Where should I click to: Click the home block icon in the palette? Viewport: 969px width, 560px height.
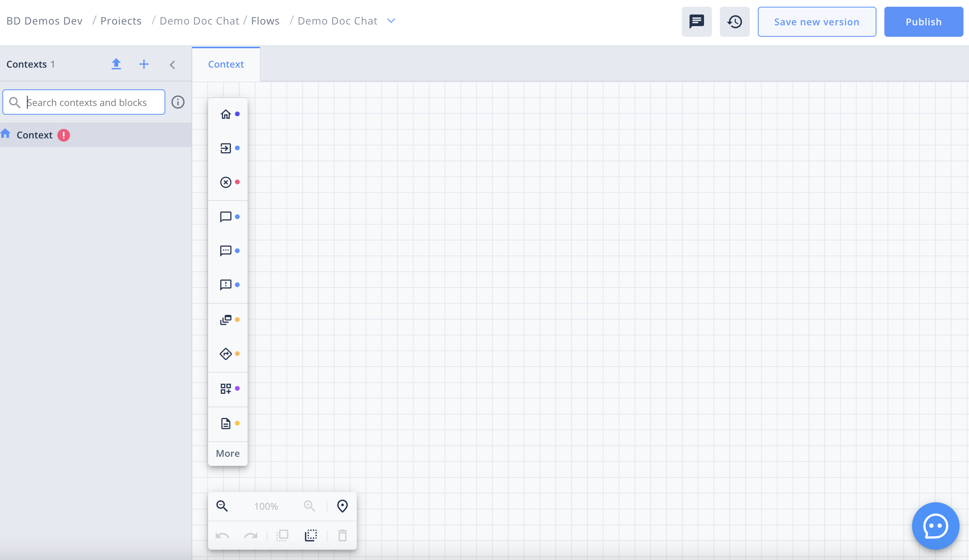point(226,114)
